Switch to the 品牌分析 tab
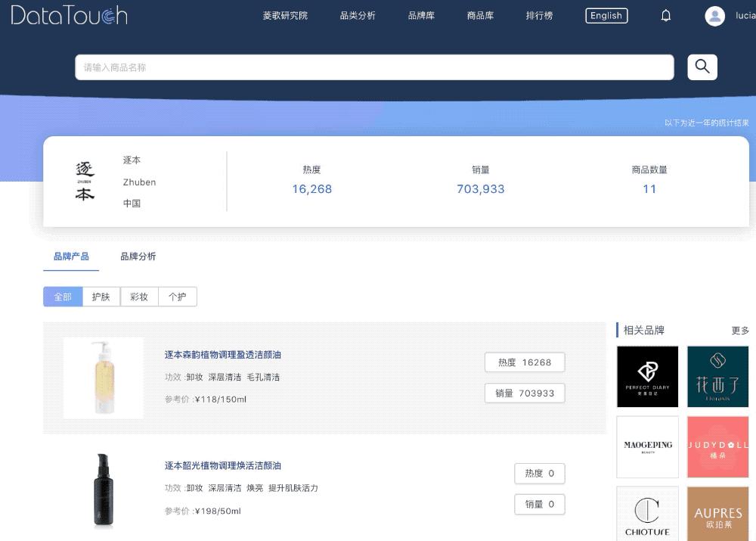 138,257
